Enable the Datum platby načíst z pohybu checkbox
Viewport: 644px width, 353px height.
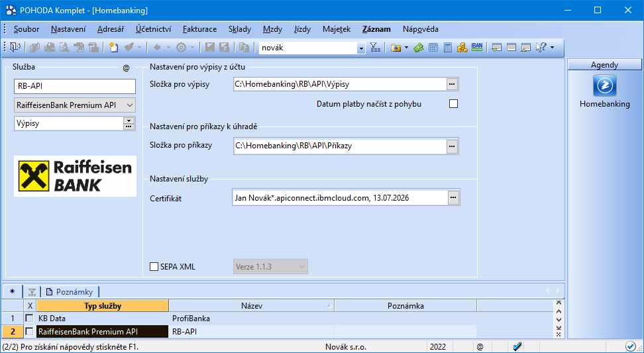(x=453, y=104)
